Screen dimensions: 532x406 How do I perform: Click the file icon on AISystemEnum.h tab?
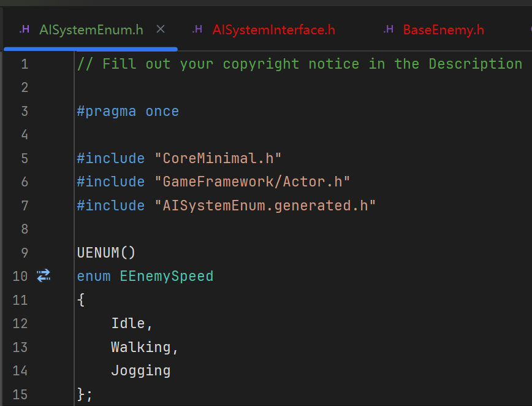tap(25, 29)
